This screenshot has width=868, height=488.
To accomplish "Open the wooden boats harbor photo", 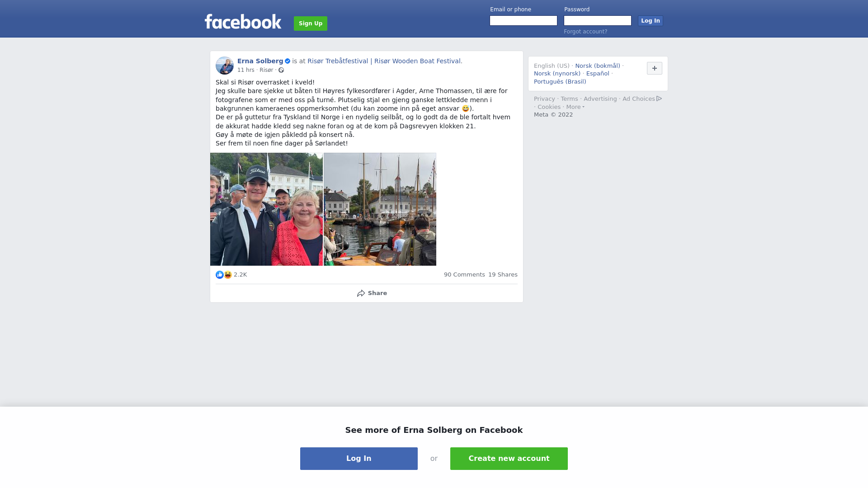I will point(380,209).
